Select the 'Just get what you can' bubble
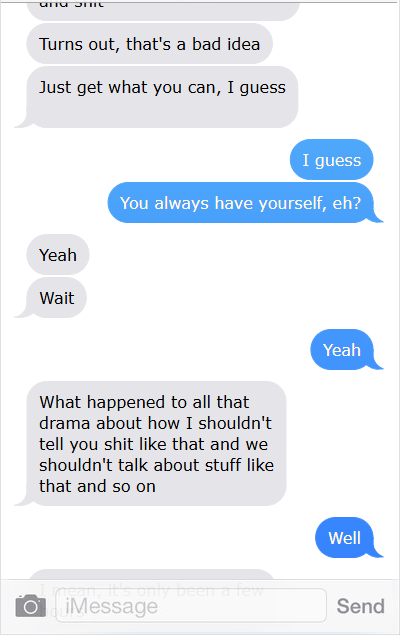Screen dimensions: 400x635 pyautogui.click(x=162, y=97)
